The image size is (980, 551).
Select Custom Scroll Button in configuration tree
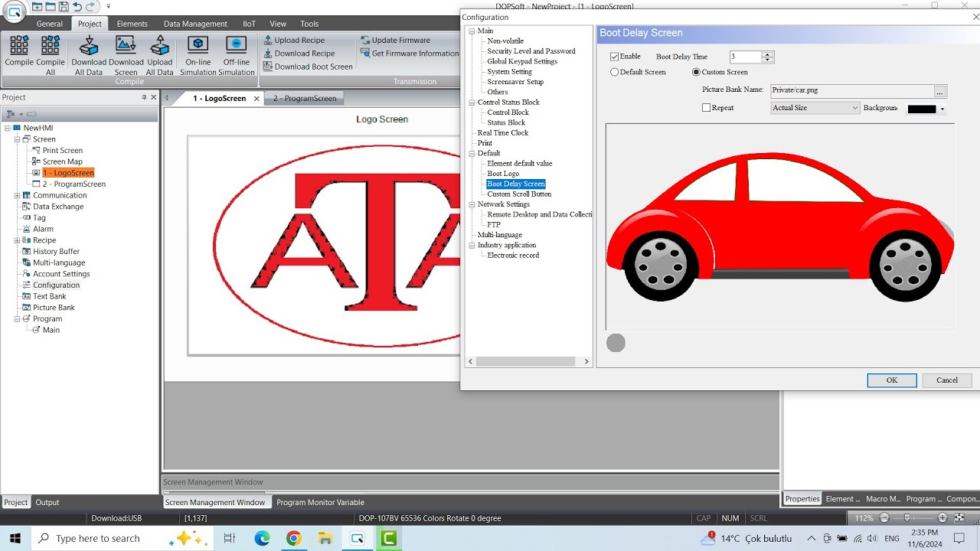(519, 194)
